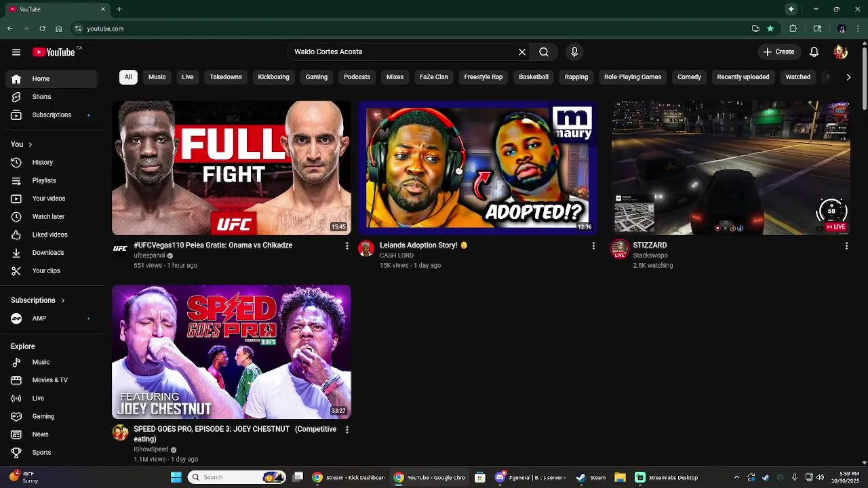This screenshot has width=868, height=488.
Task: Switch to Stream - Kick Dashboard taskbar window
Action: (x=349, y=477)
